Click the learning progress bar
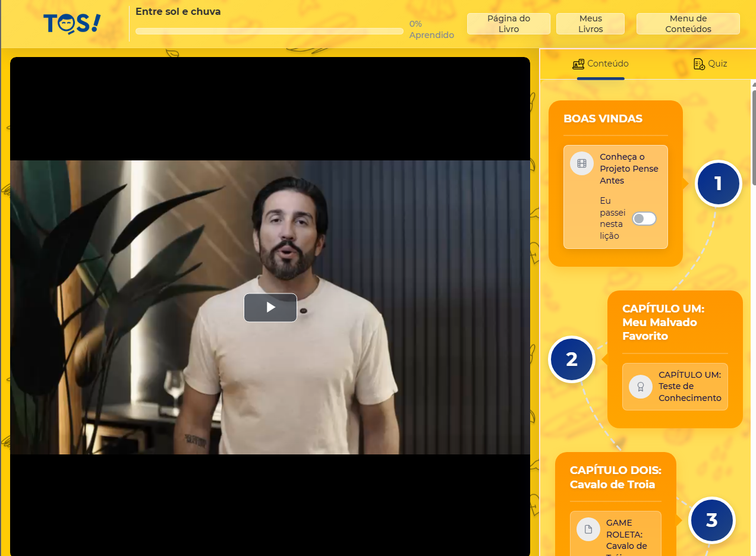Image resolution: width=756 pixels, height=556 pixels. click(269, 31)
